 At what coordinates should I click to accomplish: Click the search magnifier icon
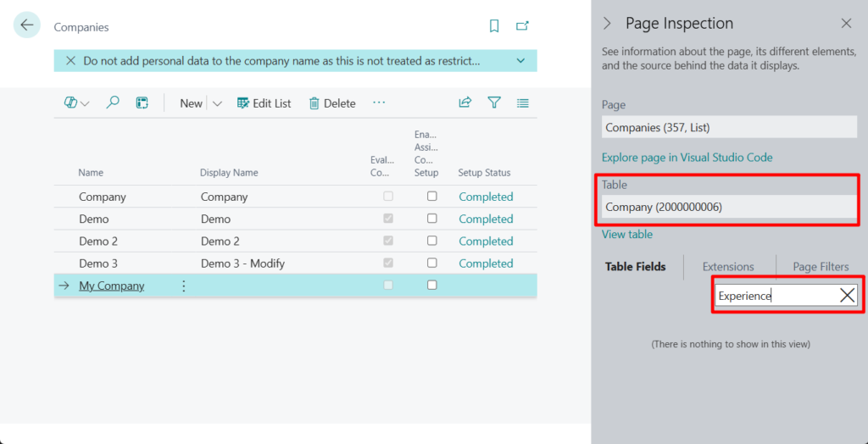(113, 103)
